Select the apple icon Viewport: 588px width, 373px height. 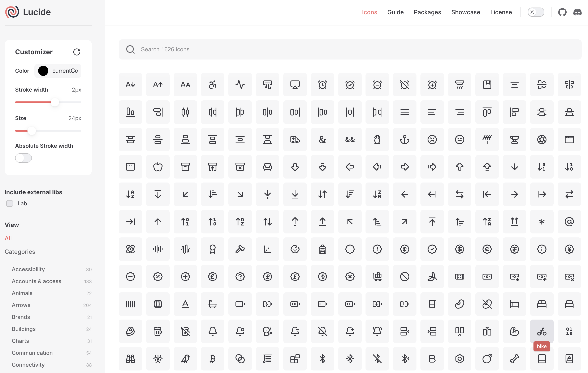(x=158, y=167)
